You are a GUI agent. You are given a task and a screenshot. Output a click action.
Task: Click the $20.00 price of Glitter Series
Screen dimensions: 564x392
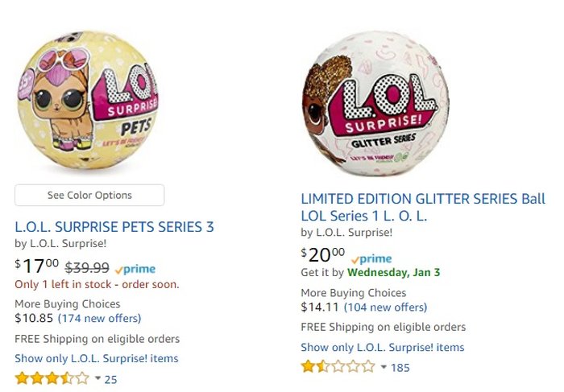322,254
